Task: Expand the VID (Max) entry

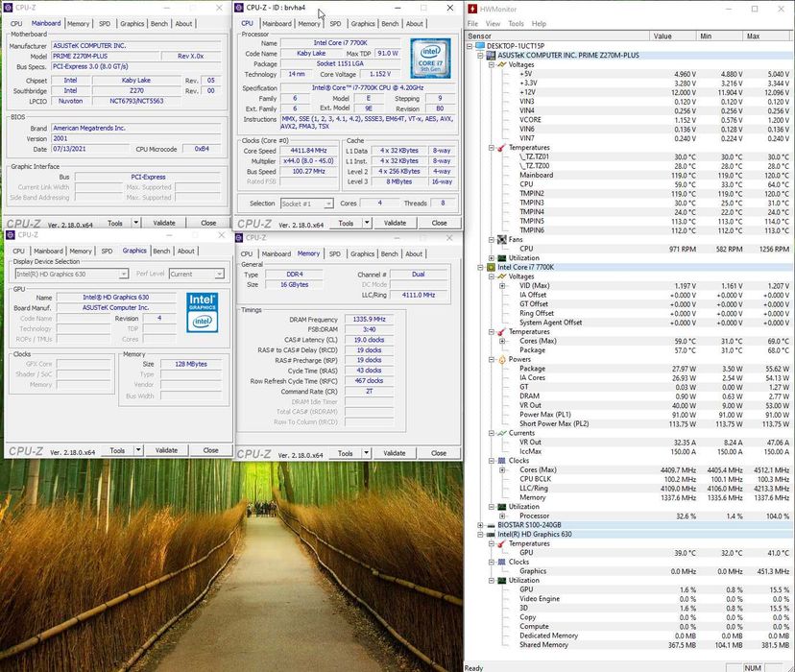Action: tap(502, 285)
